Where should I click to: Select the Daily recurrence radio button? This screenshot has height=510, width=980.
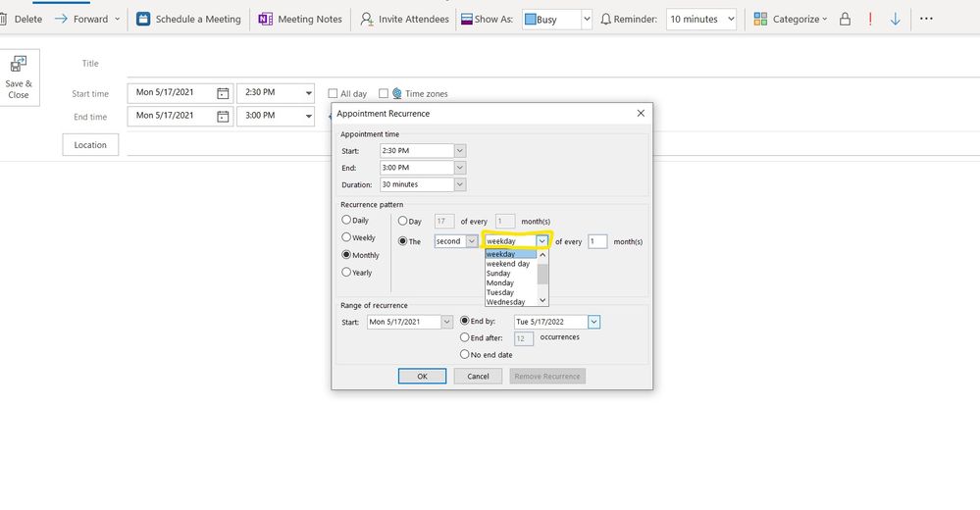click(x=345, y=220)
